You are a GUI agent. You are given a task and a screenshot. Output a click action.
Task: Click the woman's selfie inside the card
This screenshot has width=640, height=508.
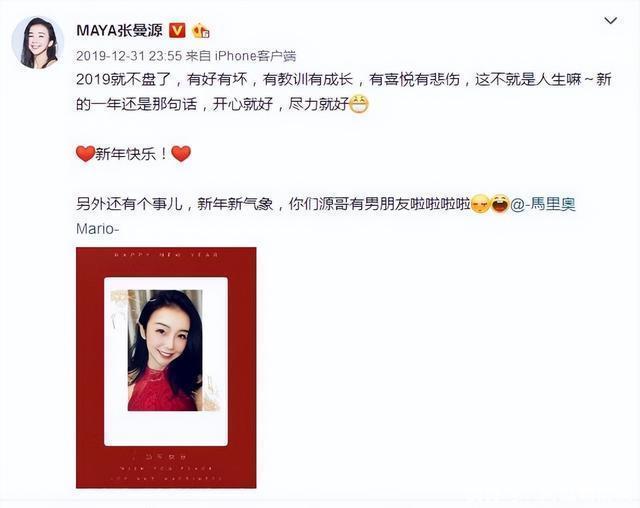(x=165, y=350)
